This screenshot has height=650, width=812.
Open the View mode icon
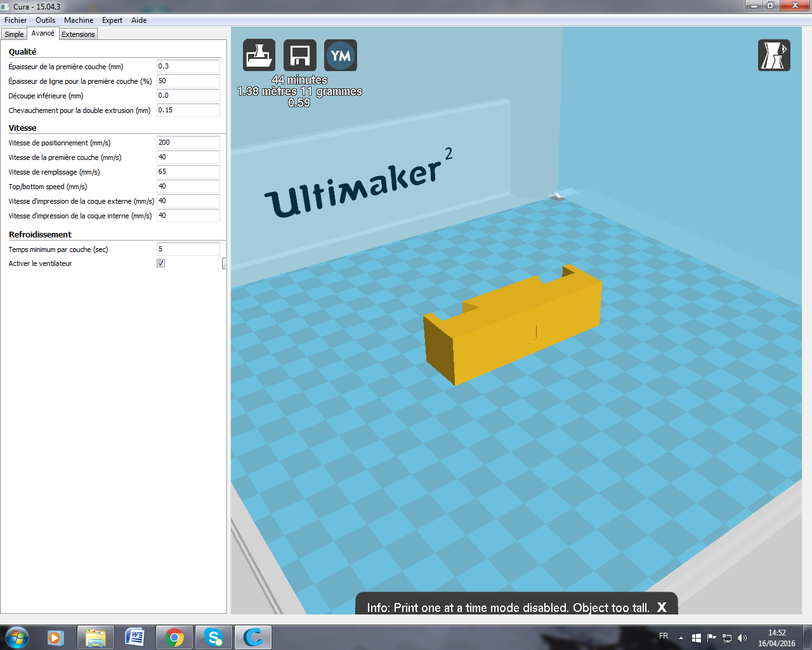[x=774, y=55]
